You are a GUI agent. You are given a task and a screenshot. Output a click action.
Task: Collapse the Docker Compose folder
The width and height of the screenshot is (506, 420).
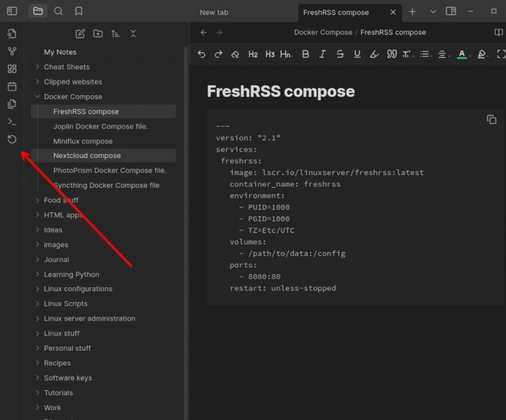tap(38, 97)
